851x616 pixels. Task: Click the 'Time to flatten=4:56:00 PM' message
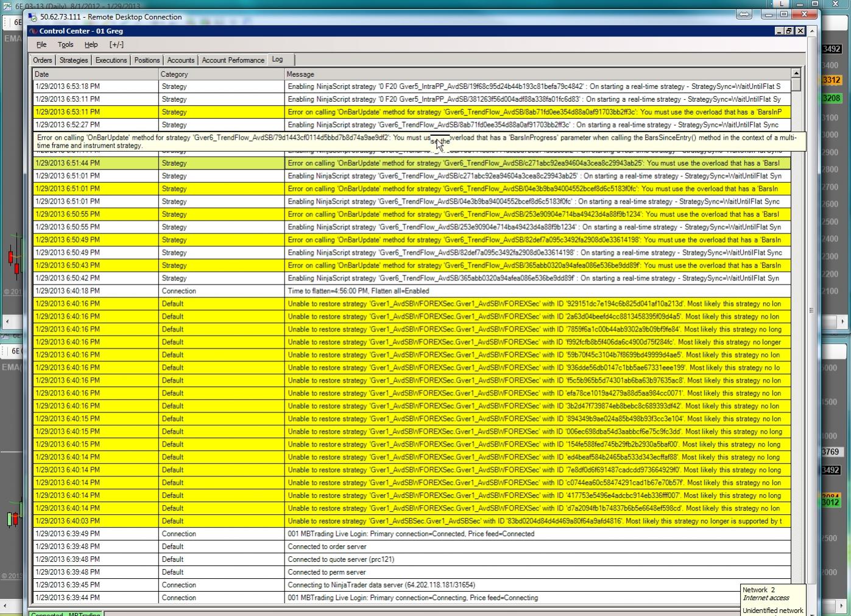538,291
